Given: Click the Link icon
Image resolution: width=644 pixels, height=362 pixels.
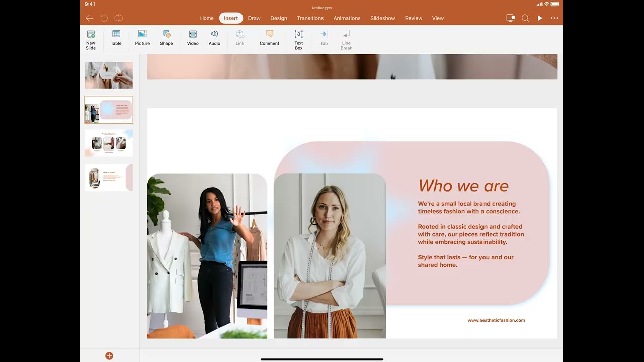Looking at the screenshot, I should click(x=240, y=38).
